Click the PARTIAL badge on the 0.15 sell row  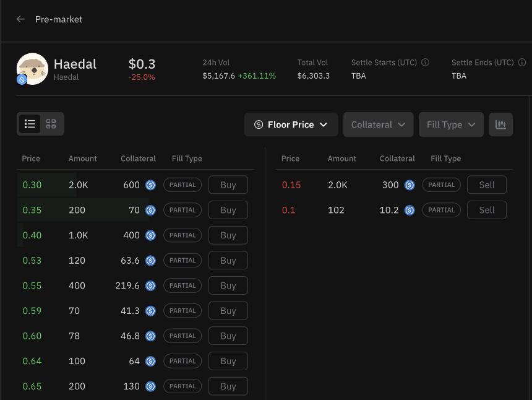coord(441,185)
